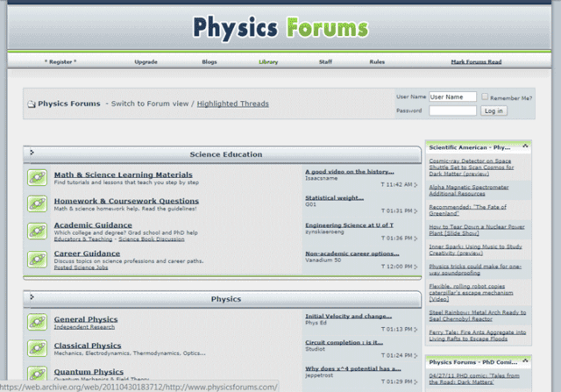561x392 pixels.
Task: Click the Homework & Coursework Questions forum icon
Action: (37, 203)
